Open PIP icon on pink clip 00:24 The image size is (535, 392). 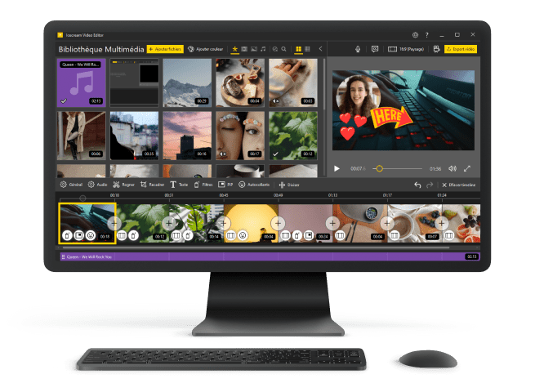coord(309,235)
